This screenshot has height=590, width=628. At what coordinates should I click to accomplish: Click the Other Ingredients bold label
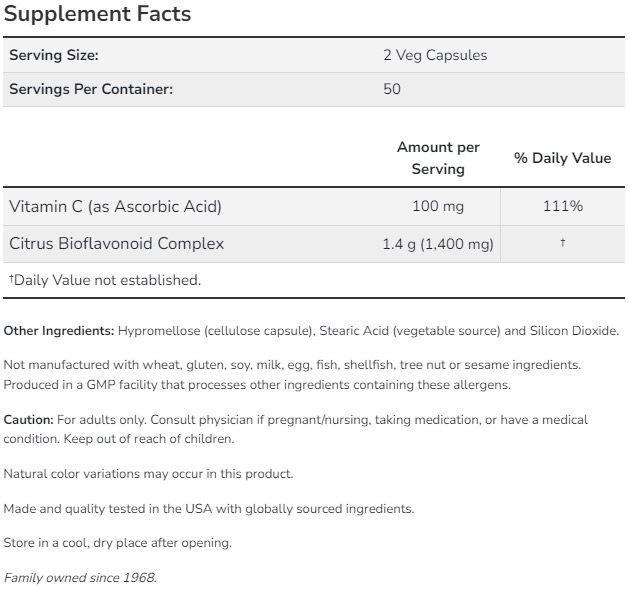(59, 331)
